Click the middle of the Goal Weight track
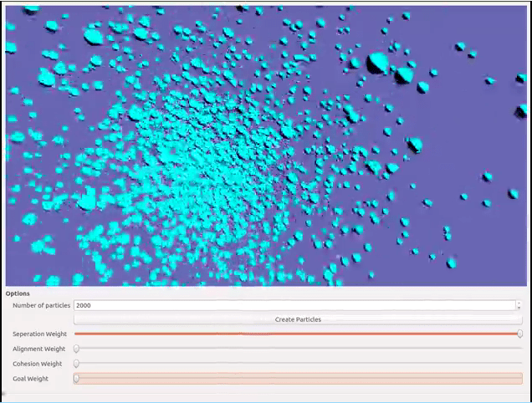This screenshot has height=403, width=532. tap(298, 379)
